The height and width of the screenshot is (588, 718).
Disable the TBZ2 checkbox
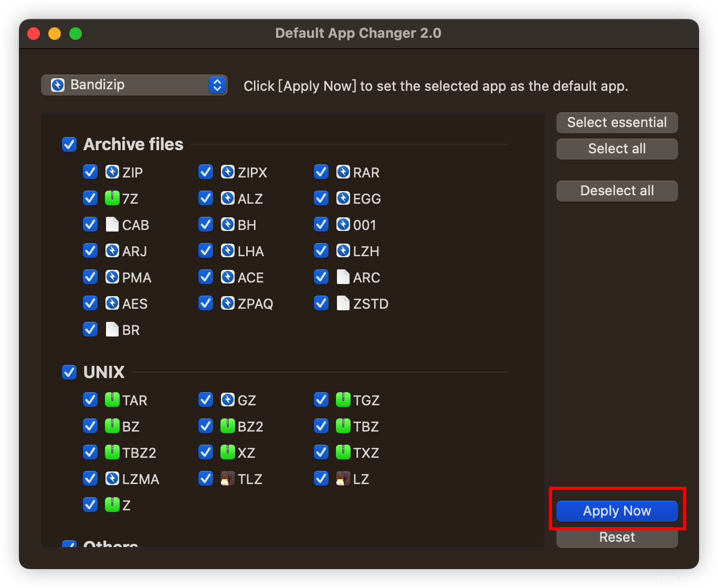point(90,453)
